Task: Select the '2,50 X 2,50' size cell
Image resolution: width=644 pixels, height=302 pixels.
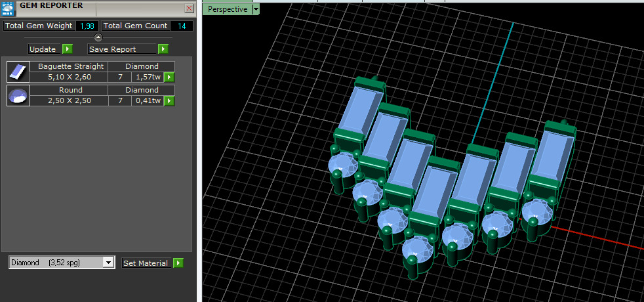Action: tap(70, 100)
